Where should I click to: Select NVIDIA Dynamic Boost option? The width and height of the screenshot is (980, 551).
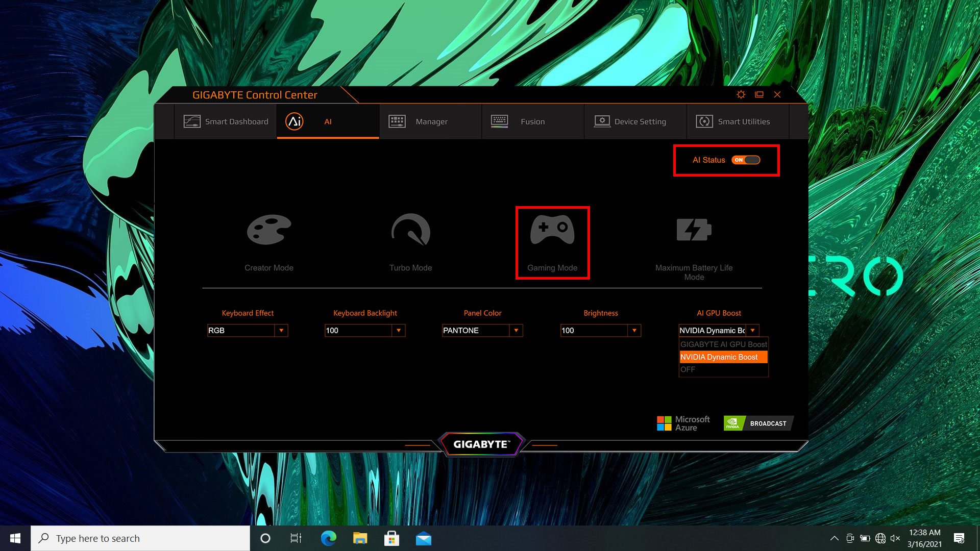723,357
